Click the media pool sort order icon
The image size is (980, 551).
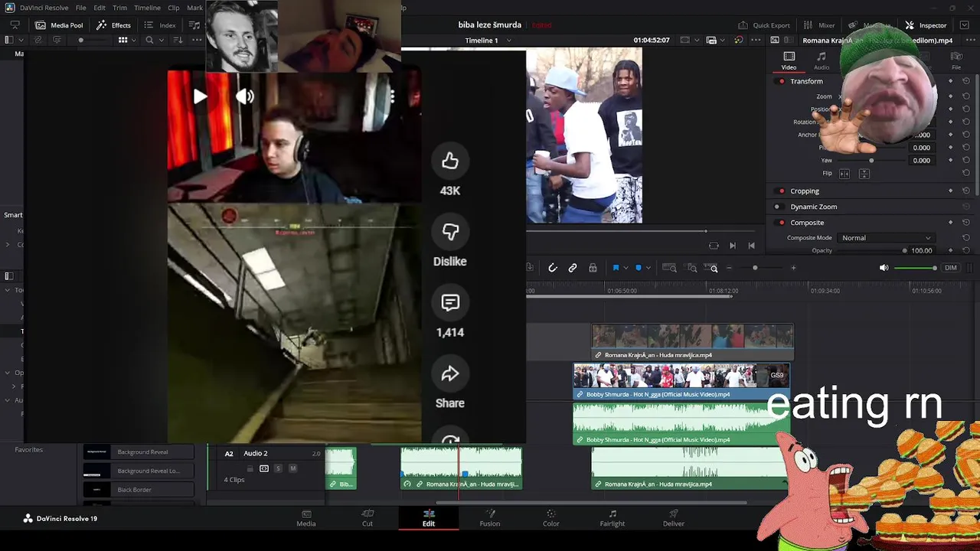point(178,40)
